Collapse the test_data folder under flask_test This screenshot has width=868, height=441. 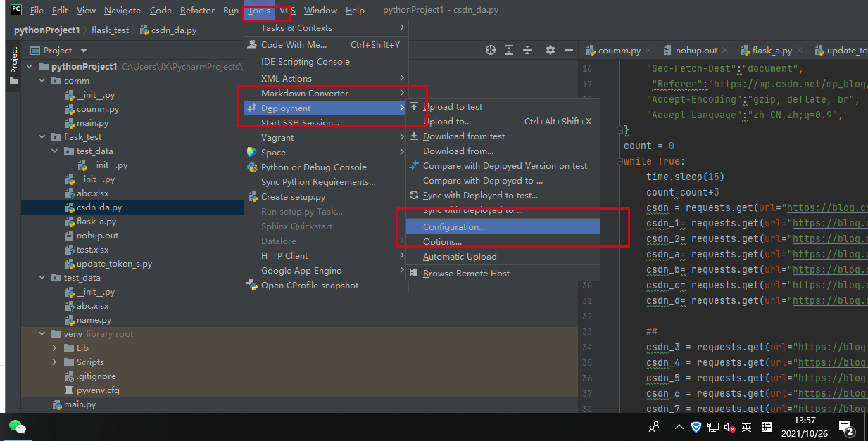pyautogui.click(x=55, y=151)
